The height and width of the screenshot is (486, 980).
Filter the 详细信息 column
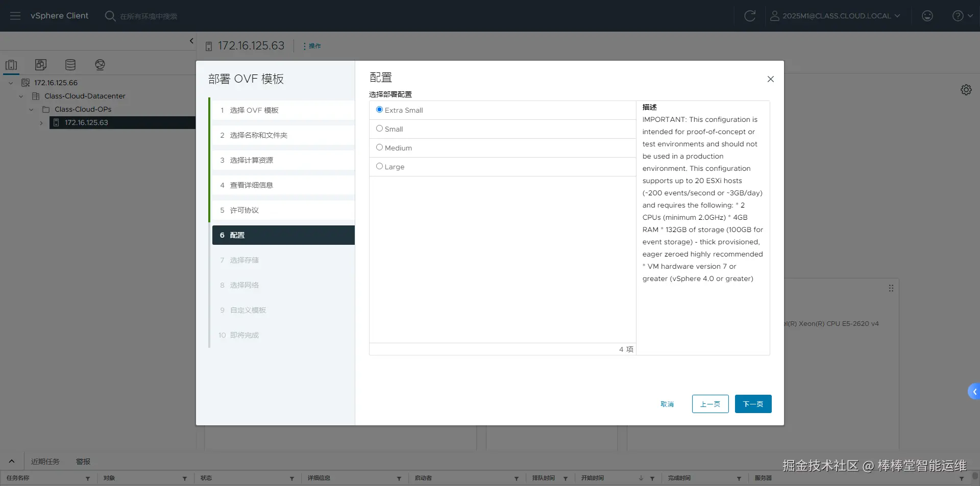399,478
